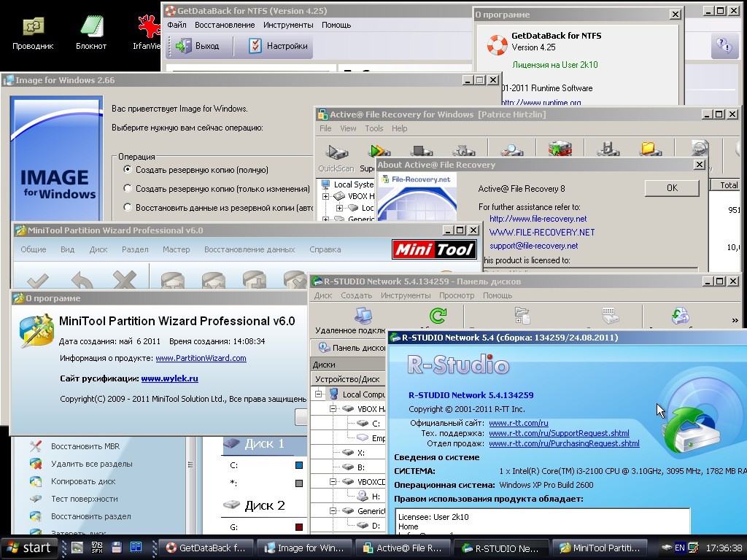Viewport: 747px width, 560px height.
Task: Open www.PartitionWizard.com link
Action: point(201,358)
